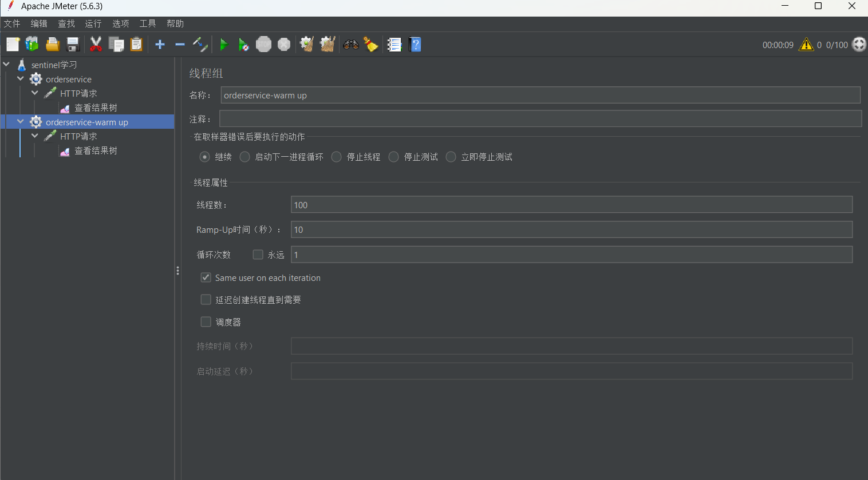Collapse the orderservice-warm up node arrow

[21, 121]
